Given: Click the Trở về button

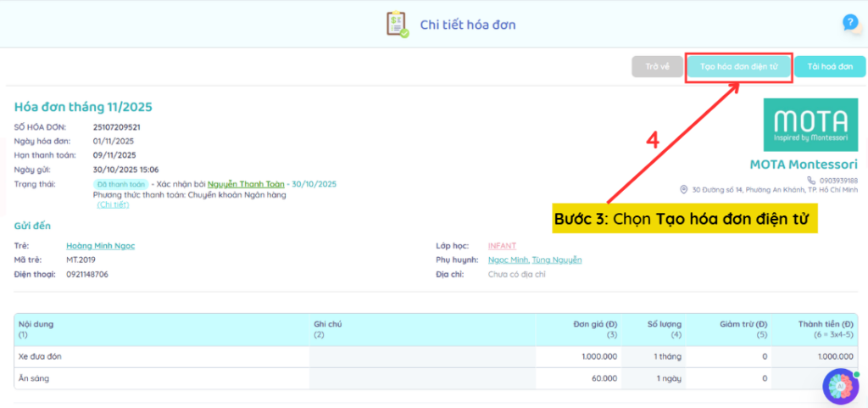Looking at the screenshot, I should point(657,67).
